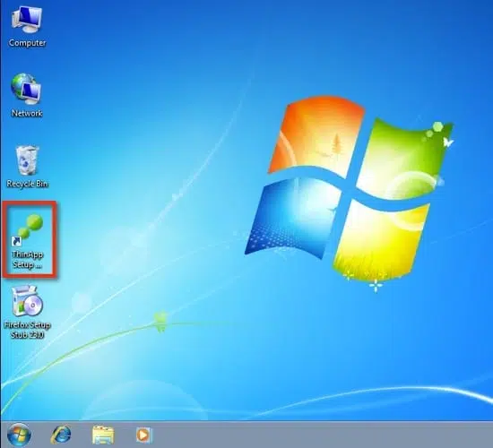Click the "Firefox Setup Stub 23.0" label
The image size is (493, 448).
coord(28,330)
